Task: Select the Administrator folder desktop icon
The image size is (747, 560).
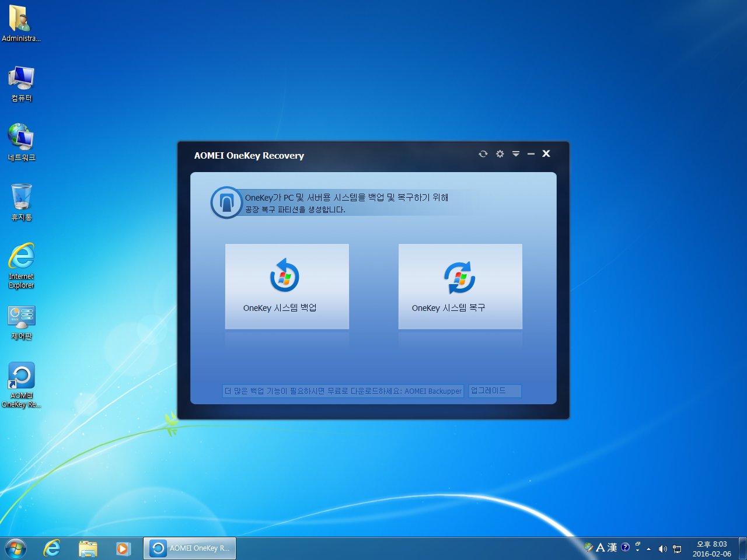Action: pyautogui.click(x=21, y=23)
